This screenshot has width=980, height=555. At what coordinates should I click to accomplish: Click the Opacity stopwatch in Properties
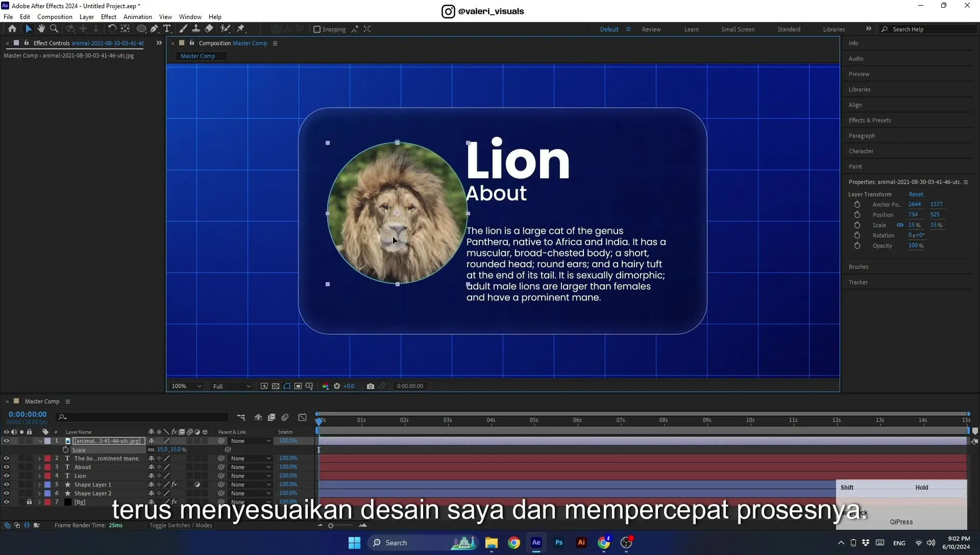pos(857,245)
